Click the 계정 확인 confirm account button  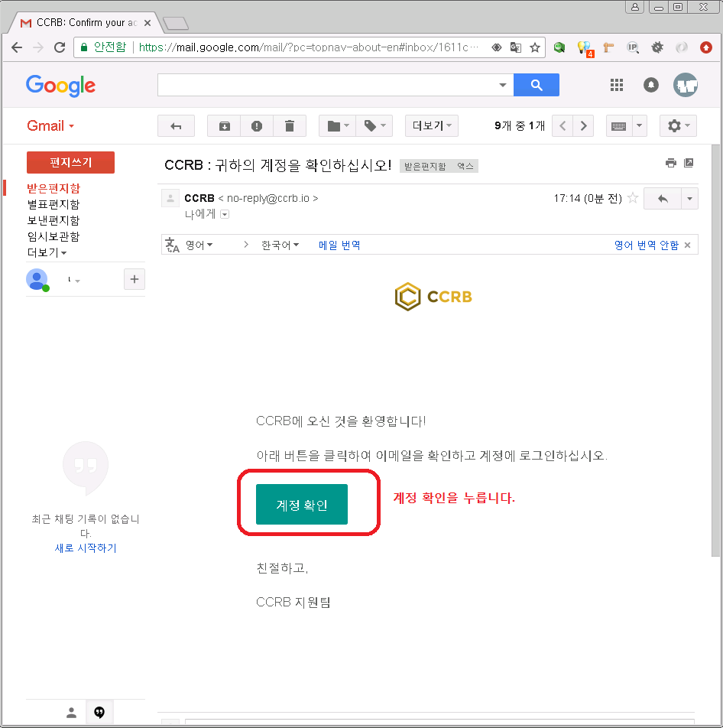(x=302, y=505)
